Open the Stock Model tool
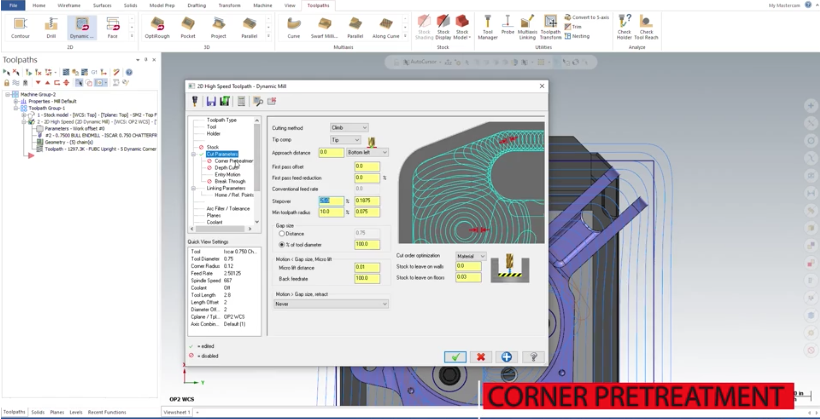Screen dimensions: 820x419 (462, 28)
